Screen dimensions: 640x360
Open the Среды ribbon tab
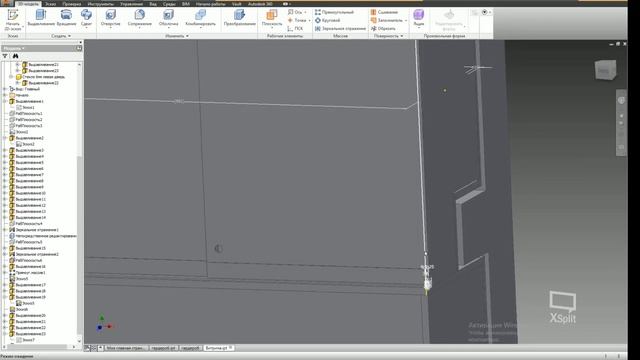(x=169, y=4)
